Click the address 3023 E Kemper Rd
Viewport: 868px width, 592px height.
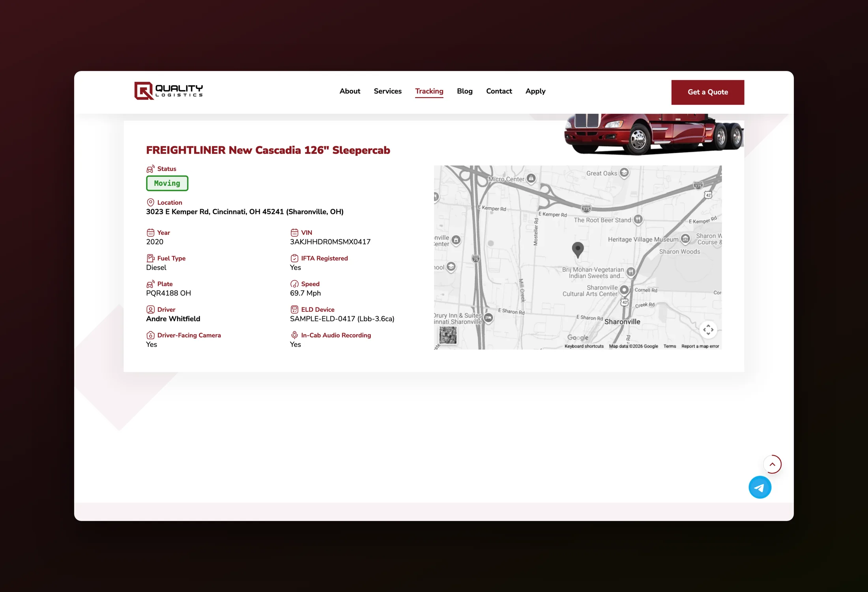pos(245,212)
